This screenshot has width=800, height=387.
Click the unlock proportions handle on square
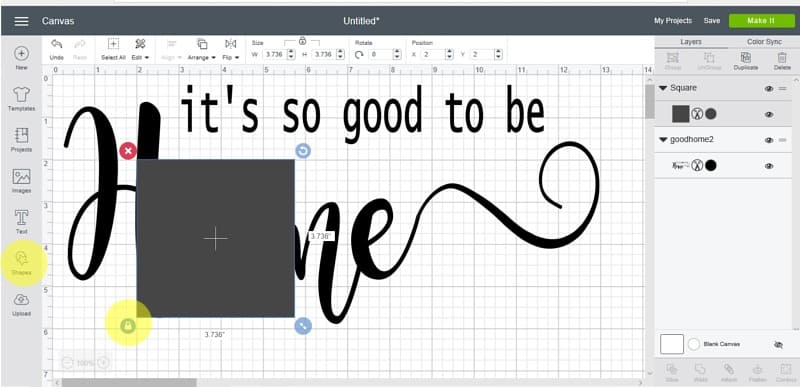(128, 325)
